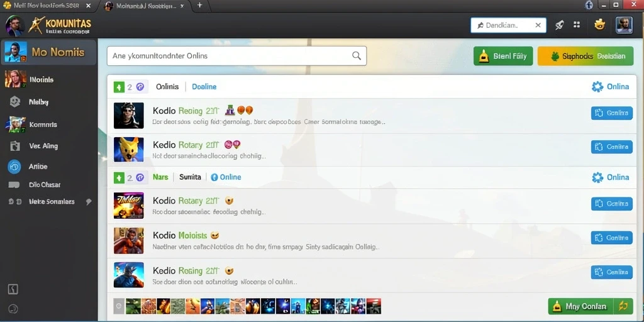Viewport: 644px width, 322px height.
Task: Expand the Neke Sonaniers sidebar arrow
Action: click(88, 202)
